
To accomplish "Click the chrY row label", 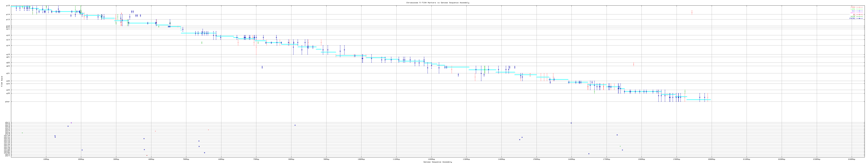I will [7, 156].
